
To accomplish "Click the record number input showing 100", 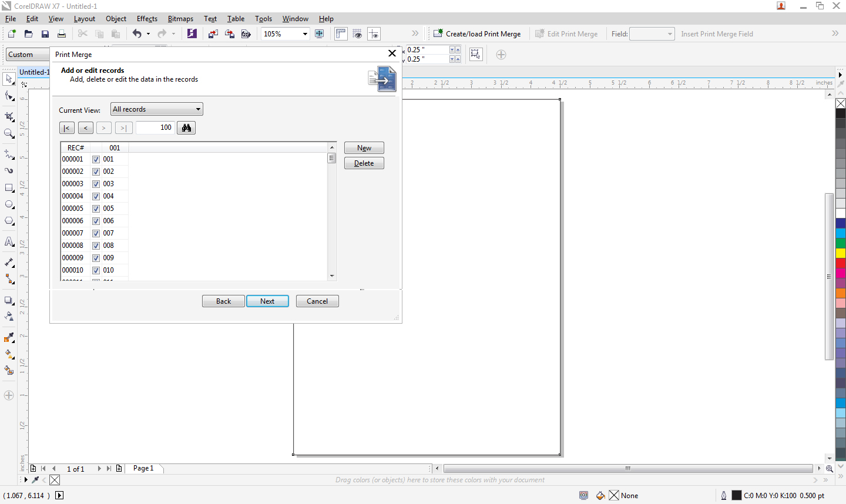I will tap(155, 127).
